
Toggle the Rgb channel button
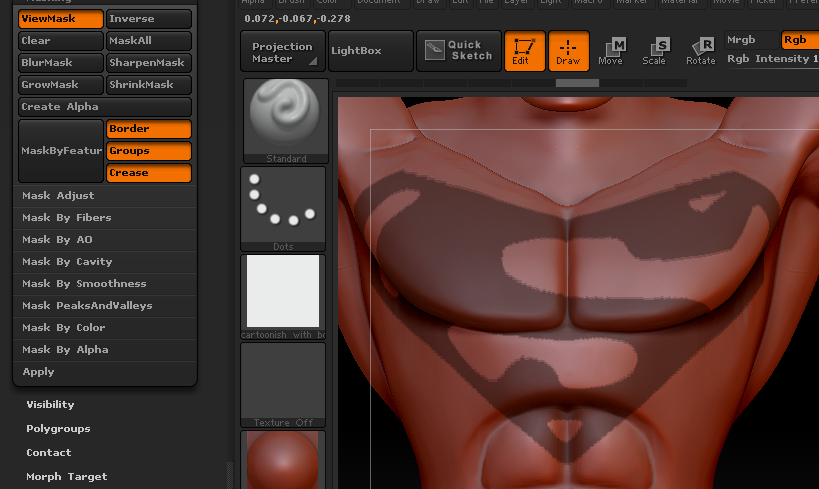800,40
